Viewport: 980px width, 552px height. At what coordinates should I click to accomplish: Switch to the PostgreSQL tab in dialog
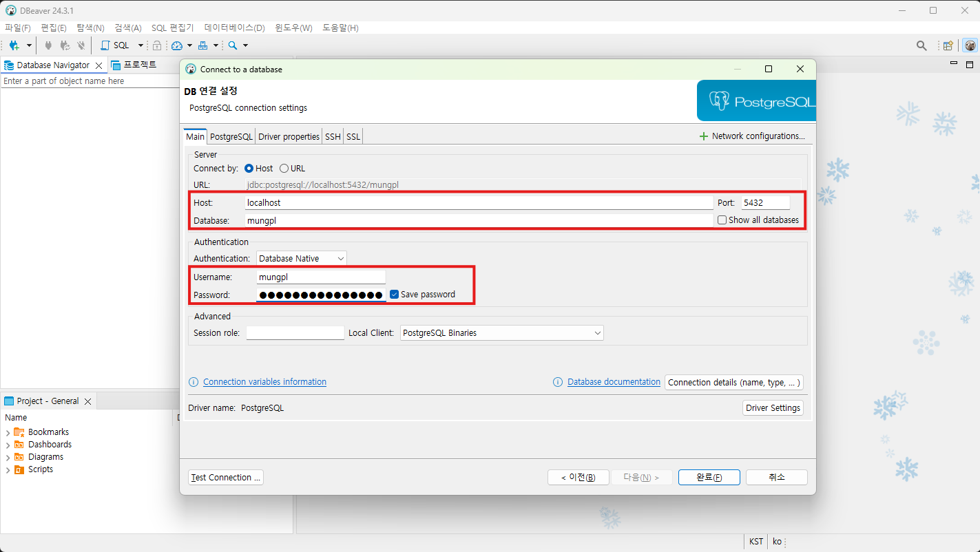click(231, 136)
